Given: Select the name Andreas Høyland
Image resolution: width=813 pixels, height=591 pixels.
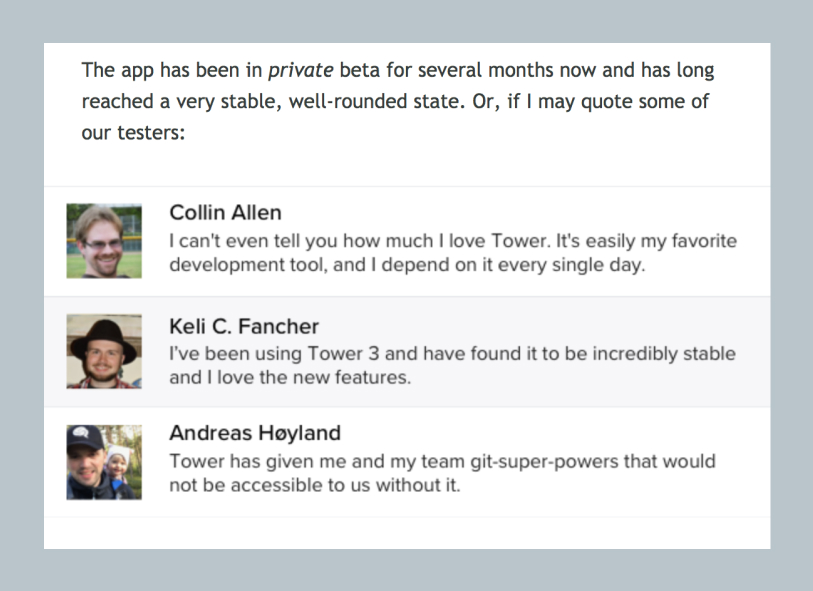Looking at the screenshot, I should pyautogui.click(x=255, y=433).
